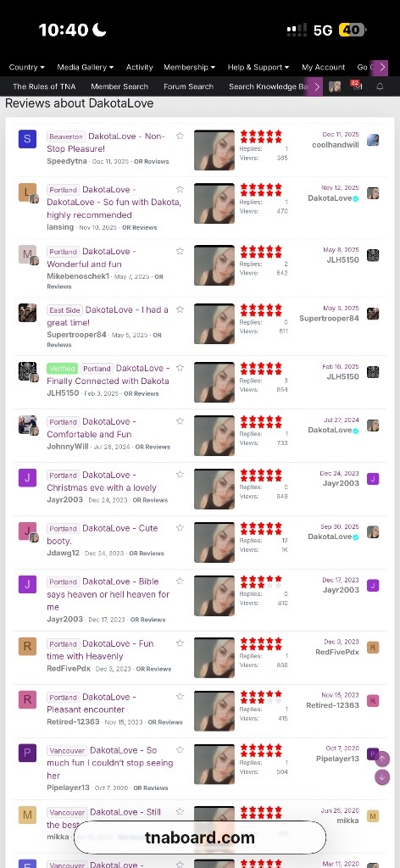Open Speedytna's blue S avatar

click(27, 139)
